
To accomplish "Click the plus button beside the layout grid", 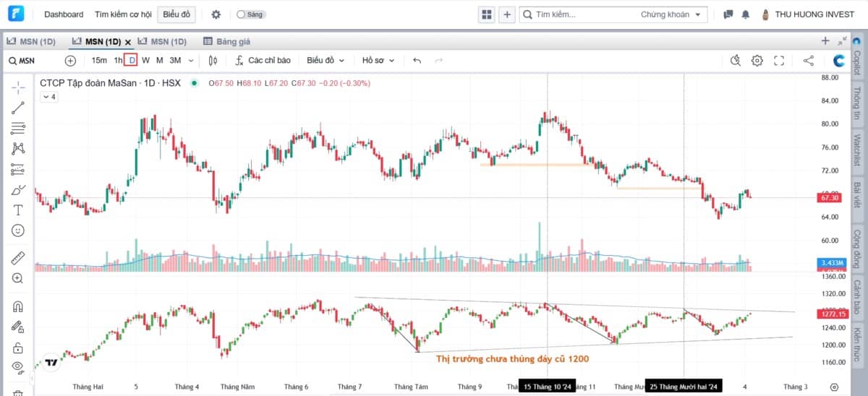I will tap(507, 14).
